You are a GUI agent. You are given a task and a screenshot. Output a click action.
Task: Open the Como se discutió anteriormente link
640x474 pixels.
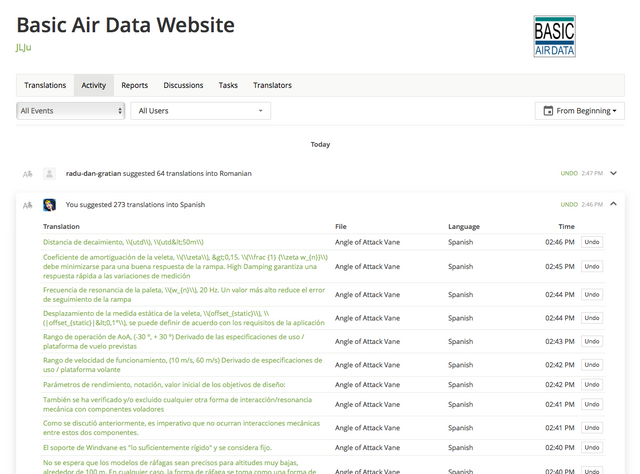(182, 428)
